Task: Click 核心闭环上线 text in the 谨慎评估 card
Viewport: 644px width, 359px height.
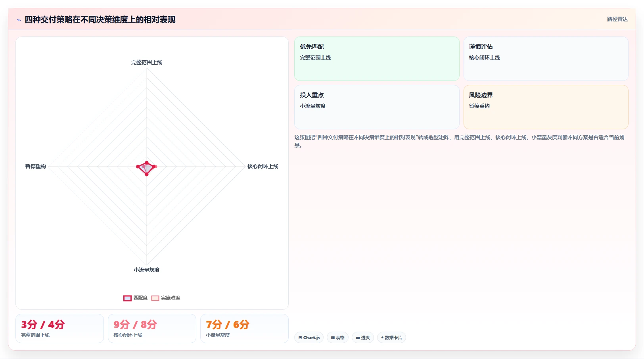Action: tap(484, 58)
